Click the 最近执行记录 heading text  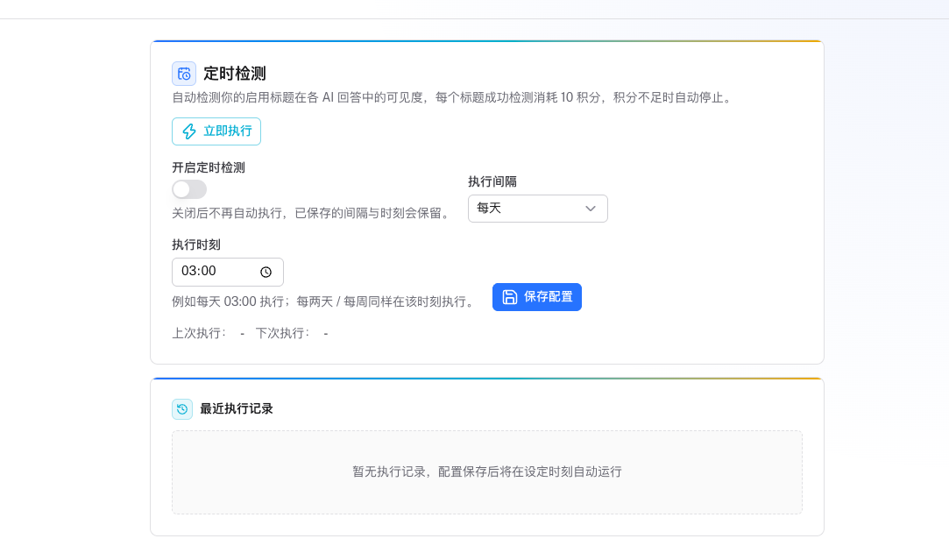[x=237, y=408]
